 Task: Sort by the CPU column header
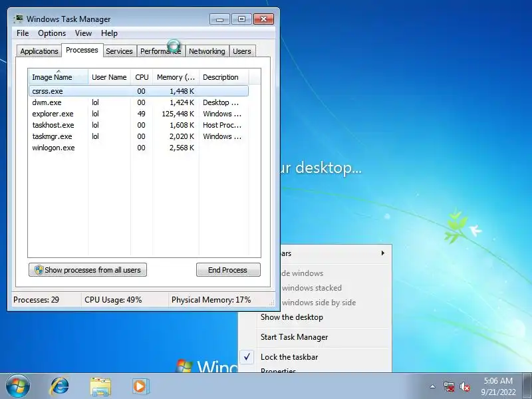[x=142, y=77]
